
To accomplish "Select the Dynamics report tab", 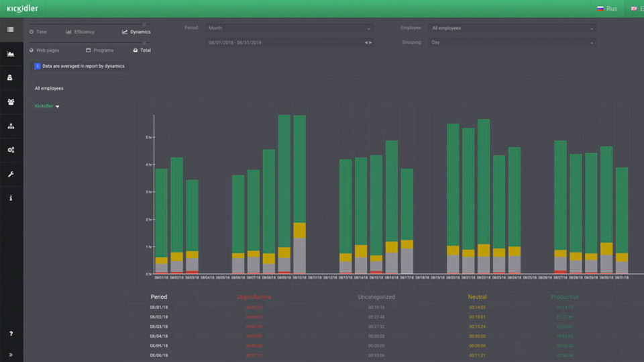I will (x=136, y=32).
